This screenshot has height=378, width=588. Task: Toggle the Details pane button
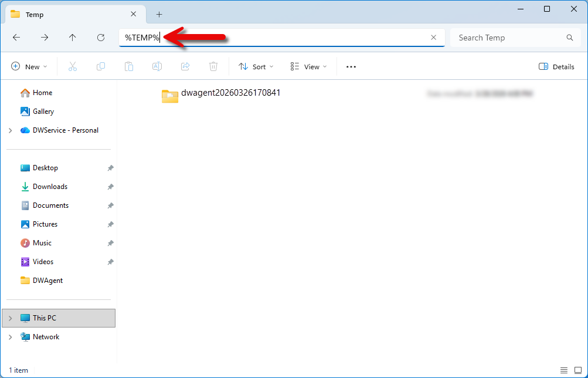coord(556,67)
